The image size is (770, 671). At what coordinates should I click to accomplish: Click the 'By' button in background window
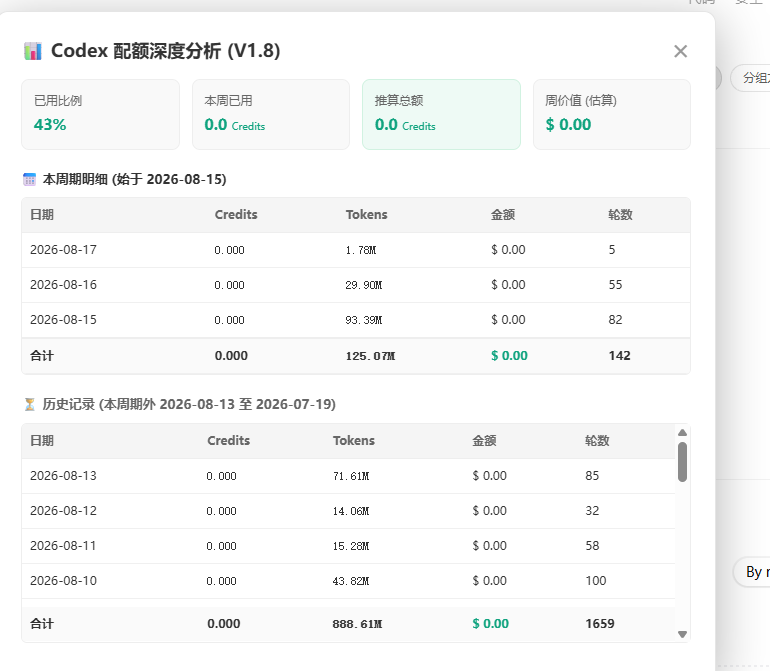[752, 572]
